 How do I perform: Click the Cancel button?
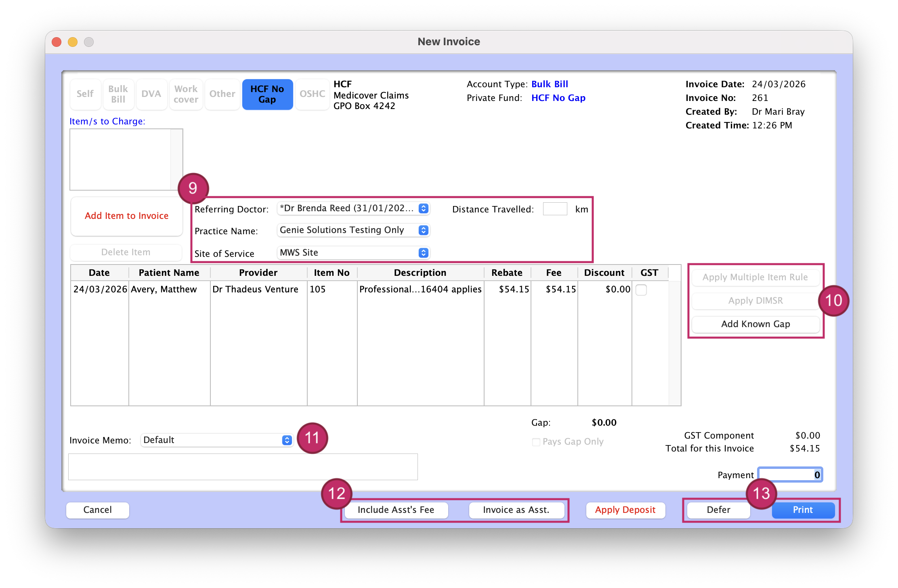pyautogui.click(x=98, y=510)
